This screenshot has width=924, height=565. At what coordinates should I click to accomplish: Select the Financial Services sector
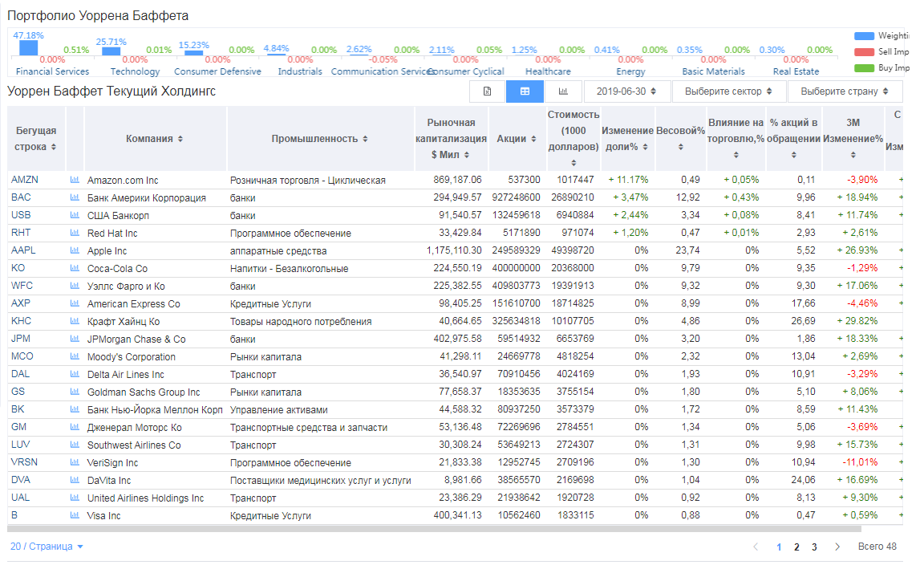pos(52,71)
